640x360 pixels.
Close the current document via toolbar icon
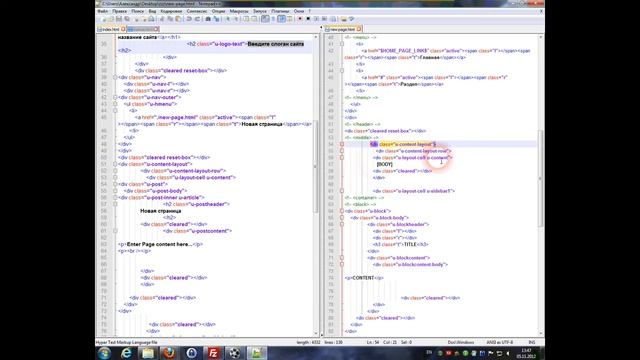pyautogui.click(x=136, y=19)
